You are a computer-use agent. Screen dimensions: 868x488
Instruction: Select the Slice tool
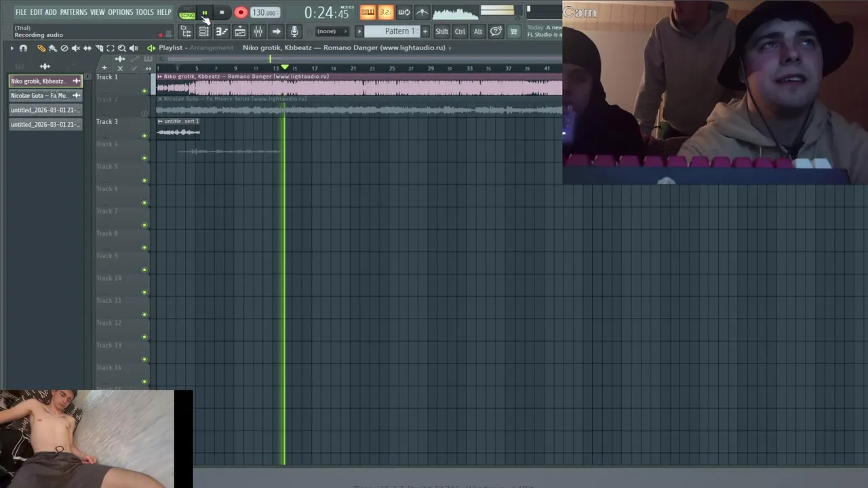click(99, 48)
